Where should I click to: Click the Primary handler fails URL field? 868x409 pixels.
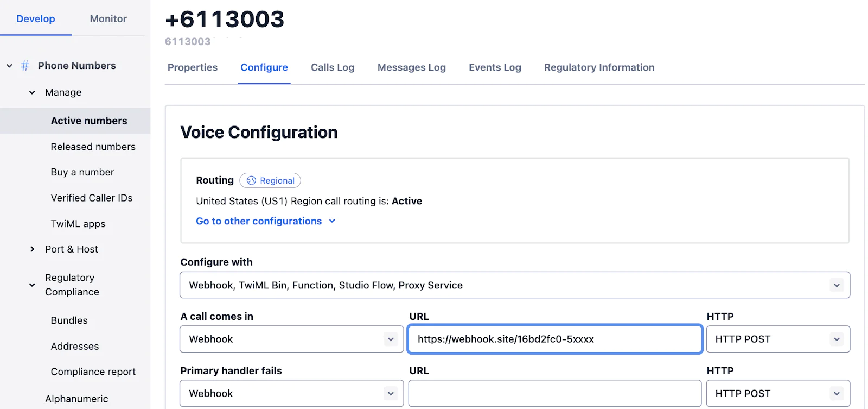click(554, 393)
